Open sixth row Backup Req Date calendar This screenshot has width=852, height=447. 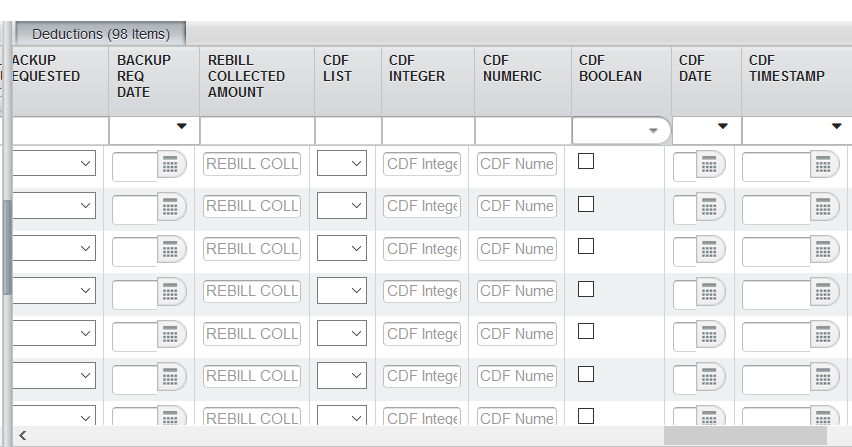pos(171,378)
